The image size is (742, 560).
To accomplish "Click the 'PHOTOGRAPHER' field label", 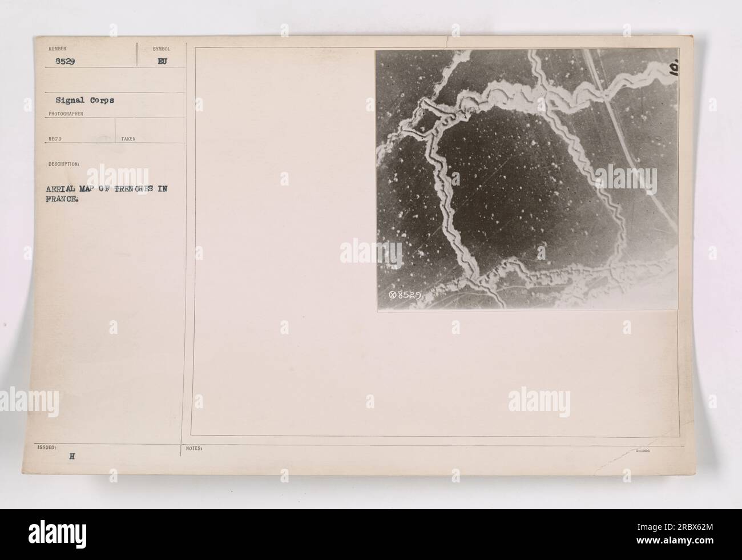I will 66,114.
